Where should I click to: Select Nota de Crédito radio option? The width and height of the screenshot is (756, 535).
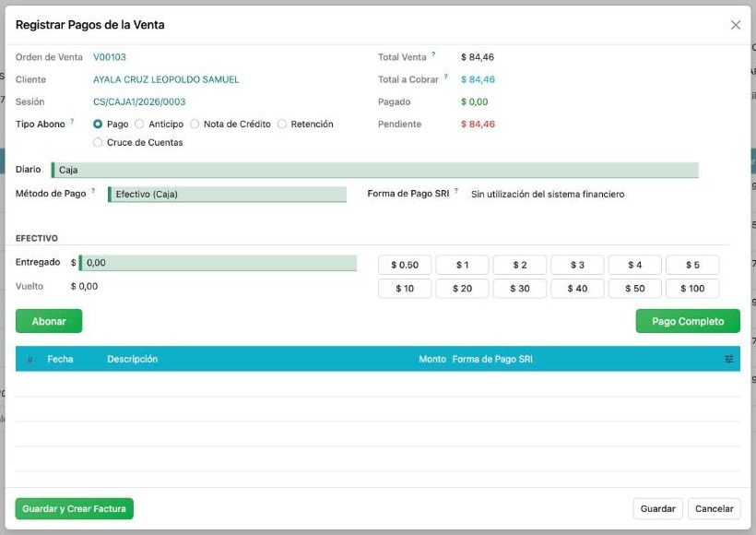coord(195,124)
